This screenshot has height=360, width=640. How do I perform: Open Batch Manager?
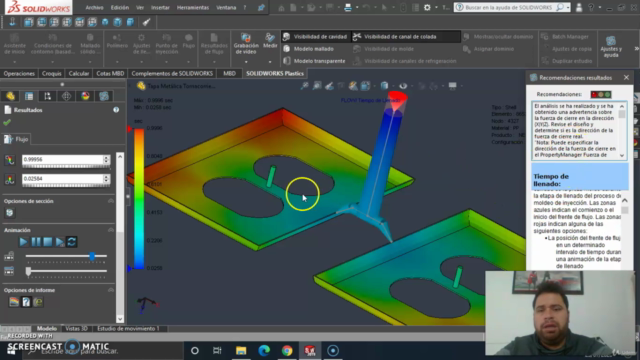[x=565, y=37]
